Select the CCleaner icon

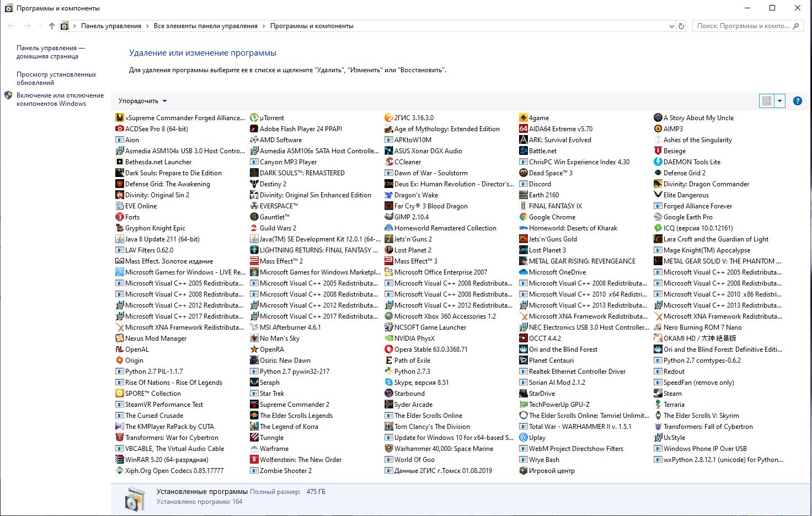pyautogui.click(x=389, y=162)
